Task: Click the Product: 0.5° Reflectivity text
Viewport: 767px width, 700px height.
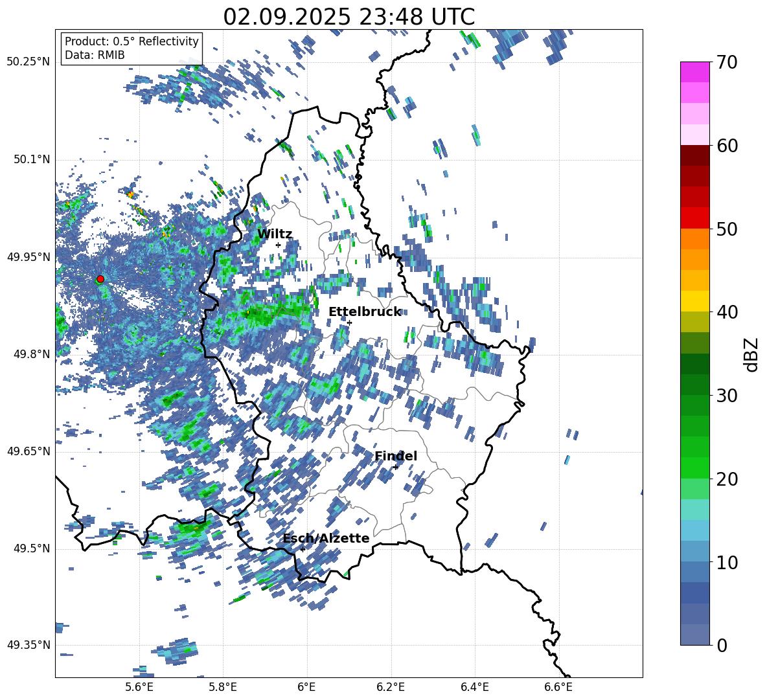Action: point(132,41)
